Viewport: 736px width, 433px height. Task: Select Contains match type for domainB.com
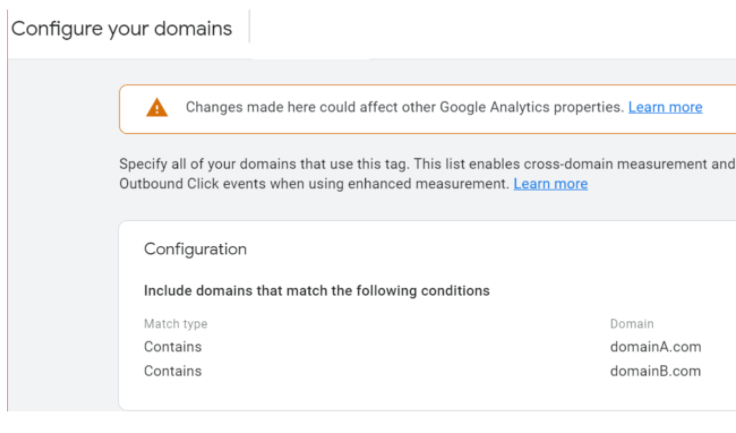click(x=172, y=371)
